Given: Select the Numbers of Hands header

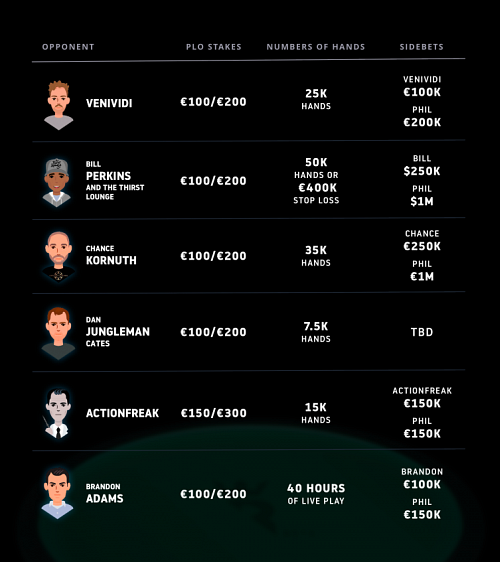Looking at the screenshot, I should tap(316, 47).
